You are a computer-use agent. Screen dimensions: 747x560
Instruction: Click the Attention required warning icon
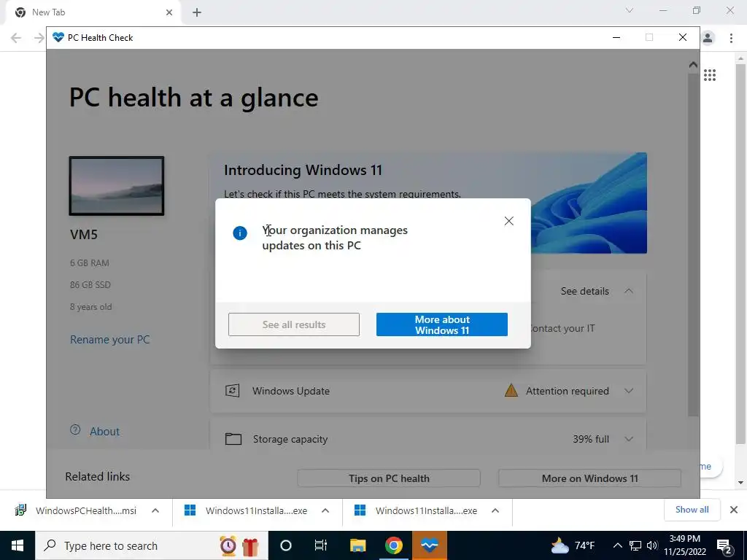pyautogui.click(x=511, y=391)
